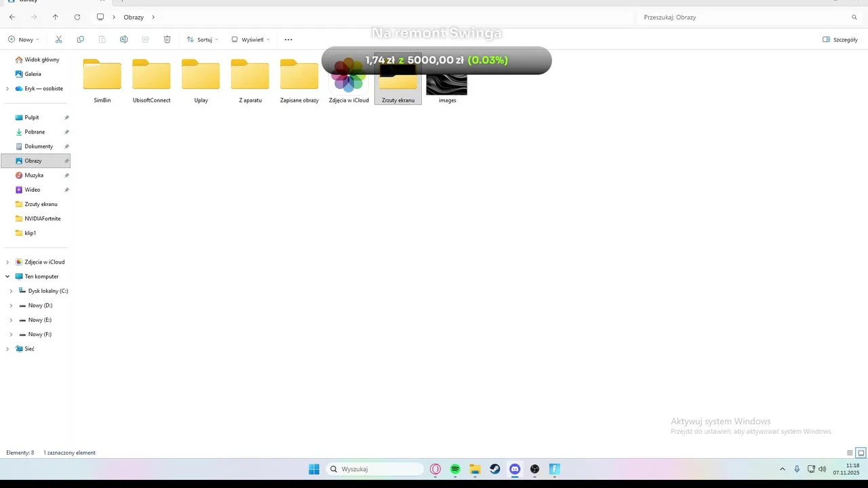The height and width of the screenshot is (488, 868).
Task: Open Steam from taskbar
Action: tap(495, 469)
